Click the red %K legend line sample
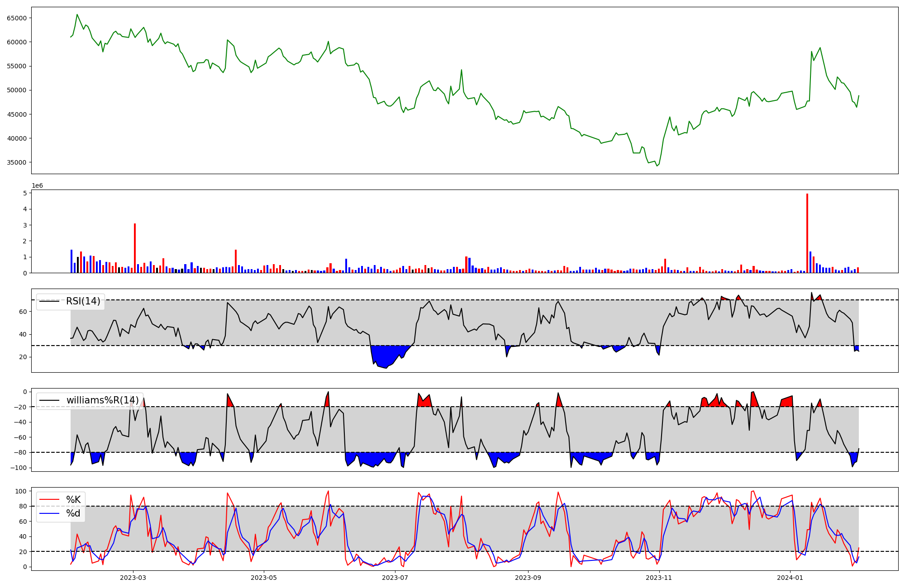The width and height of the screenshot is (905, 588). pos(50,500)
